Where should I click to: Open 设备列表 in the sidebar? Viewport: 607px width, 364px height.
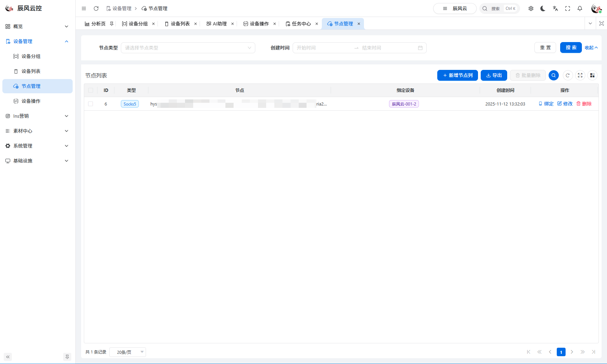31,71
